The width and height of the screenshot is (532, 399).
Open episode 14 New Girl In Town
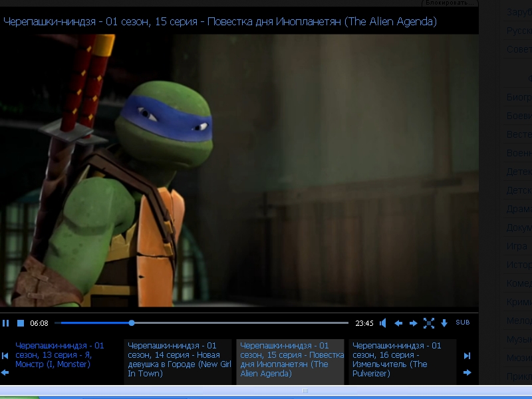[178, 361]
